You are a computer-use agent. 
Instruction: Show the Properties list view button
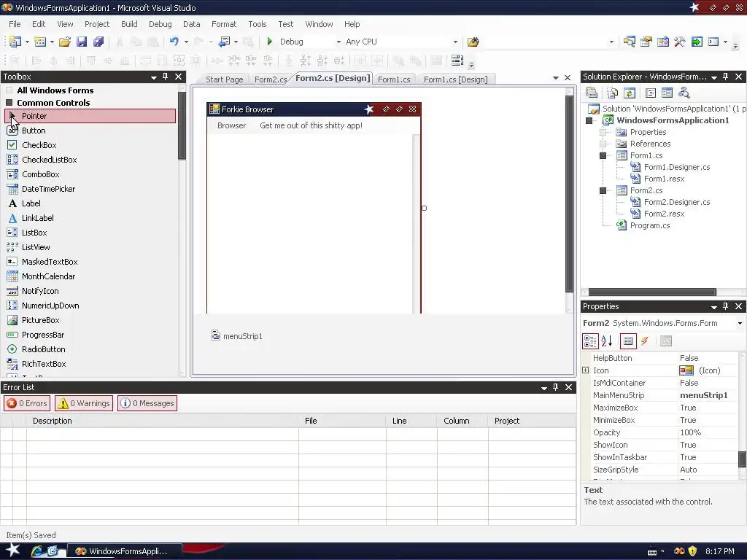(x=628, y=341)
